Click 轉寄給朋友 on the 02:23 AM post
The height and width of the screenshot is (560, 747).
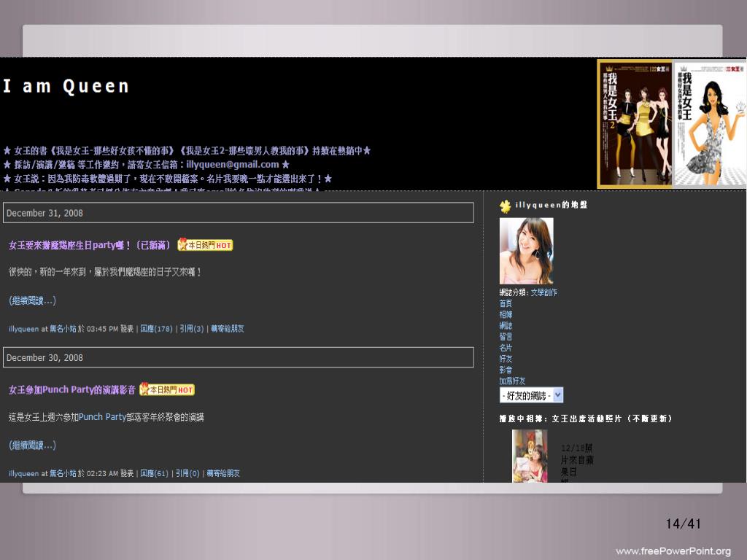223,473
